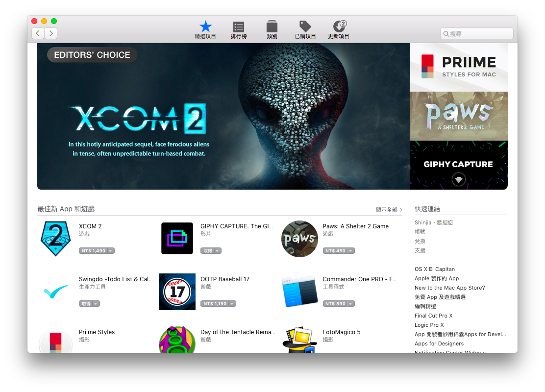This screenshot has height=392, width=545.
Task: Open the Updates 更新項目 tab
Action: pos(339,30)
